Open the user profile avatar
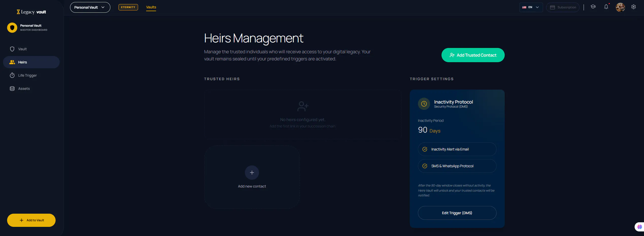Image resolution: width=644 pixels, height=236 pixels. pyautogui.click(x=620, y=7)
